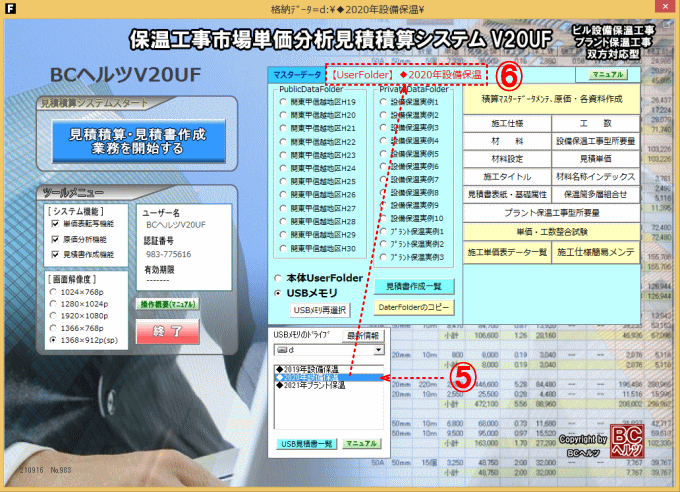Click DaterFolderのコピー button

coord(412,306)
